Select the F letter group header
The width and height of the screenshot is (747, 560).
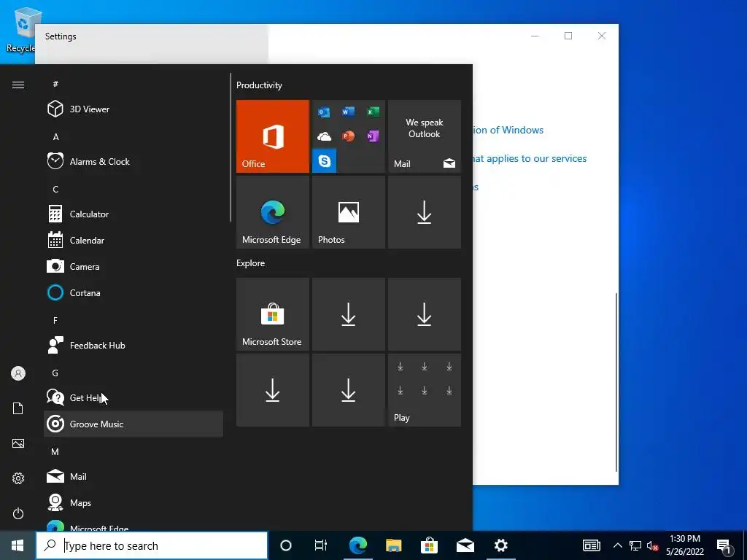click(x=55, y=321)
